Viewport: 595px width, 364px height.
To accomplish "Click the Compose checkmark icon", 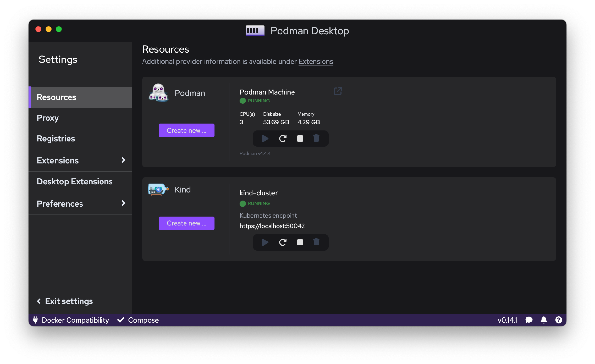I will 121,320.
